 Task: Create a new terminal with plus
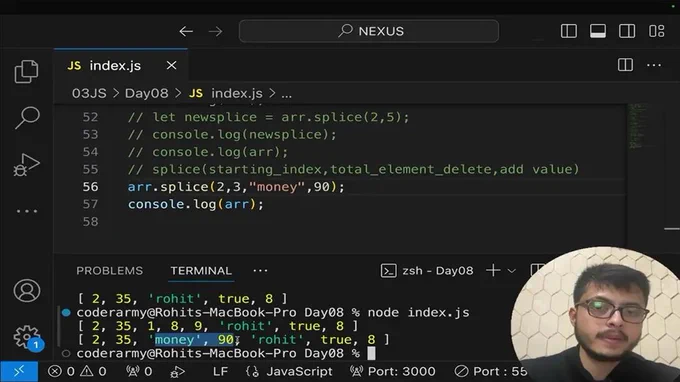(493, 271)
